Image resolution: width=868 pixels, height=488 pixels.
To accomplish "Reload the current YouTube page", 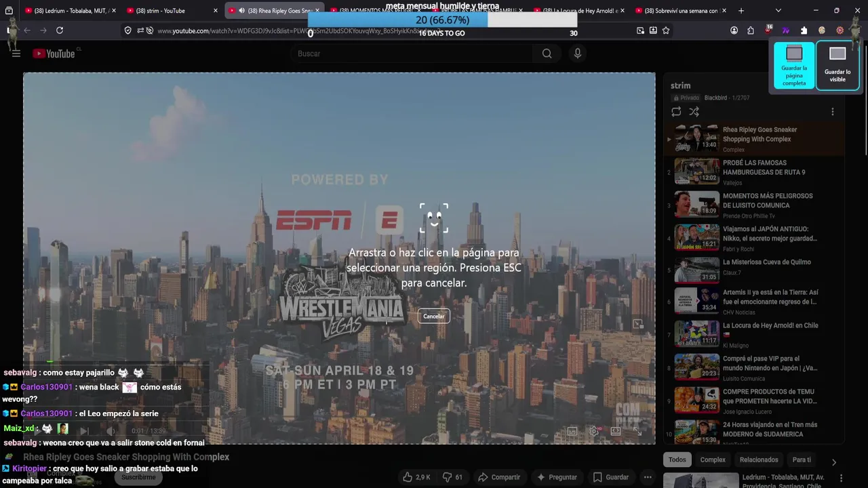I will click(60, 30).
